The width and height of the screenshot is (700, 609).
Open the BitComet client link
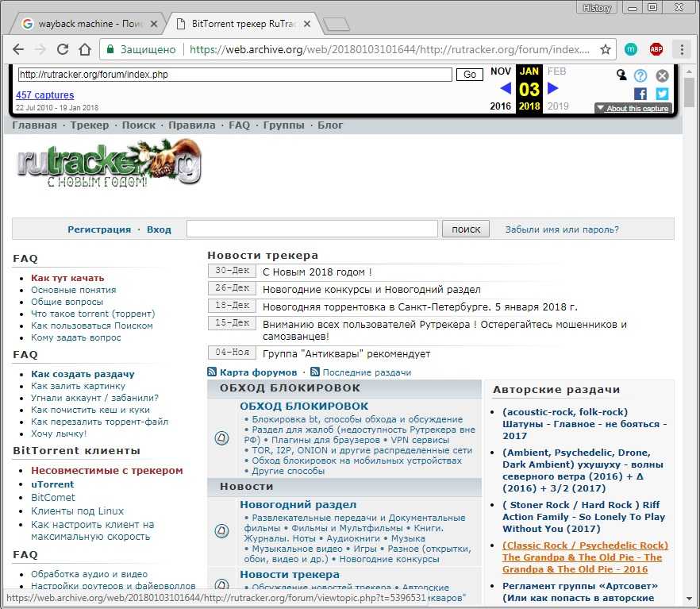pyautogui.click(x=53, y=497)
